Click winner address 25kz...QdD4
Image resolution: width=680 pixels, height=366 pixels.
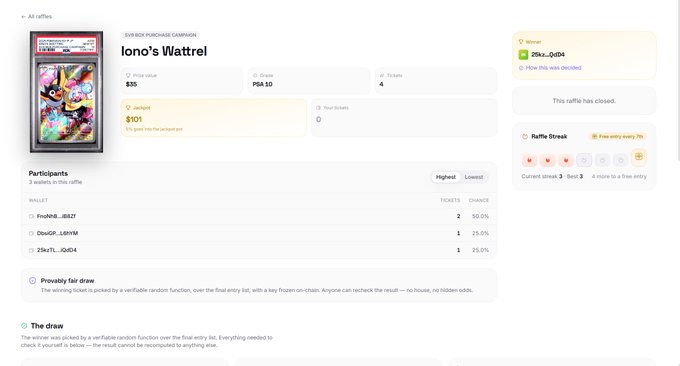548,55
